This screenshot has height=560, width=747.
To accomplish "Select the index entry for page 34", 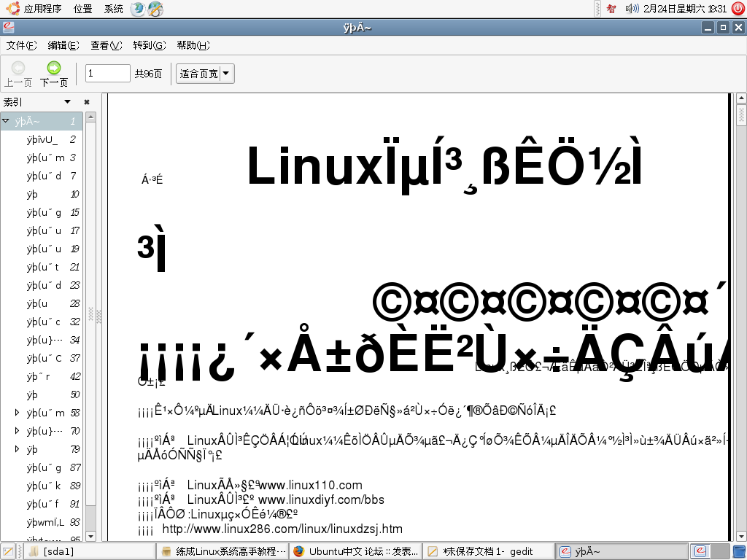I will pos(42,340).
